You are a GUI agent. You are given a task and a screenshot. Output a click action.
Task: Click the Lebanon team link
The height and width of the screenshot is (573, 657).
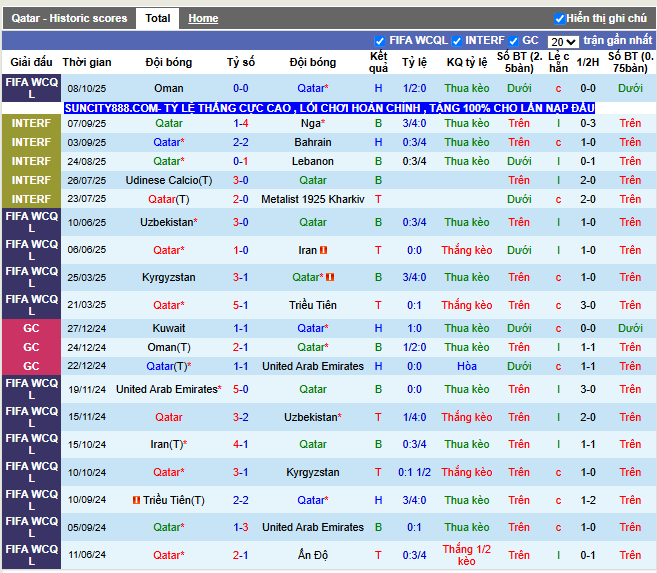(x=313, y=161)
